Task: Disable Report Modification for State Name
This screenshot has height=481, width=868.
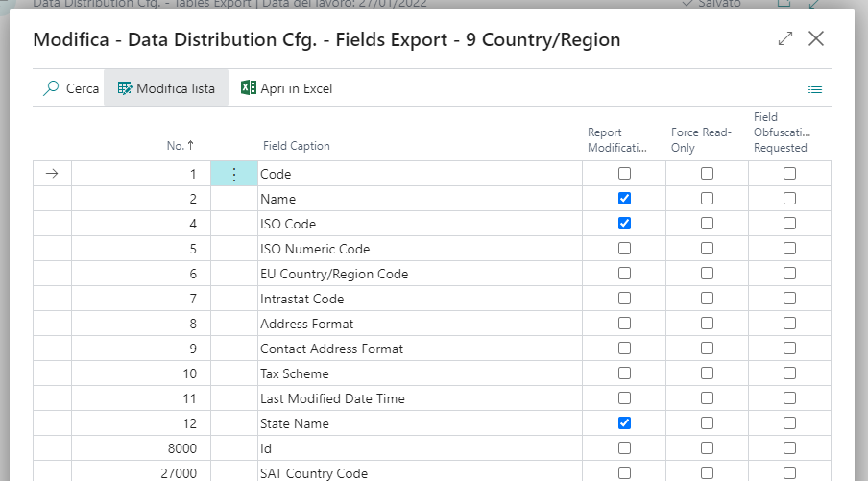Action: (624, 423)
